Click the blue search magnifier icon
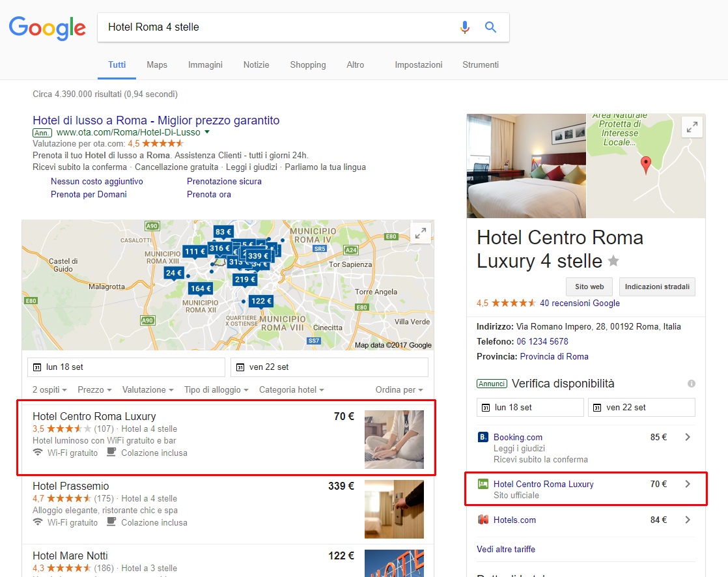Image resolution: width=728 pixels, height=577 pixels. (490, 27)
